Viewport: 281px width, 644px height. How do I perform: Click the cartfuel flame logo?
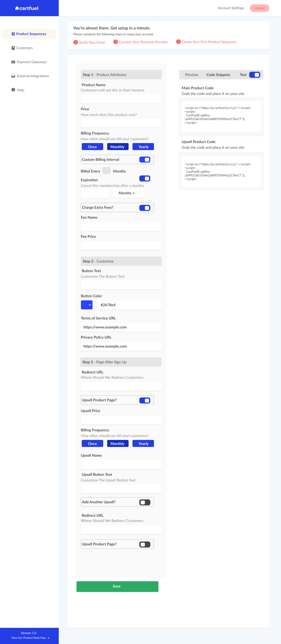[17, 8]
